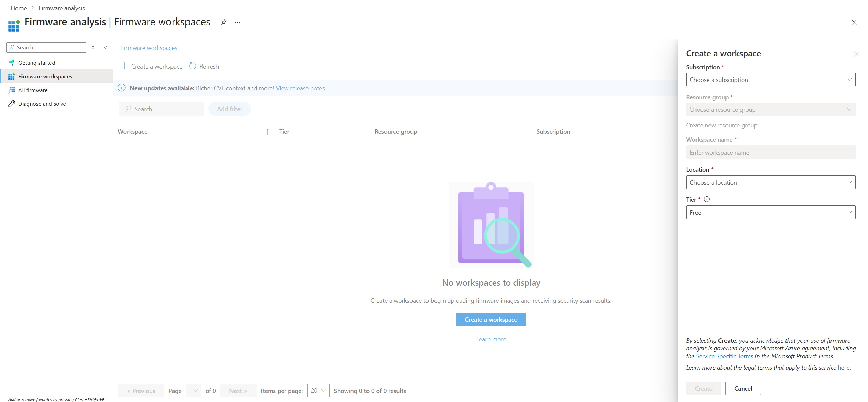The image size is (868, 402).
Task: Click the Next page button
Action: (238, 391)
